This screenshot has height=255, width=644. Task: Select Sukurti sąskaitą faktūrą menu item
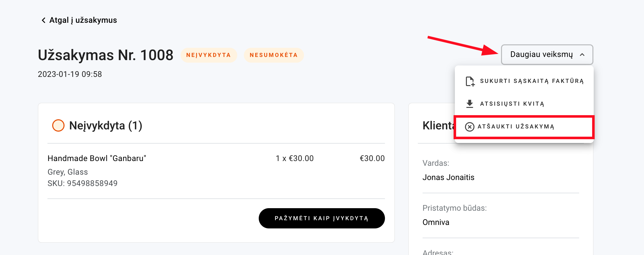pyautogui.click(x=524, y=81)
